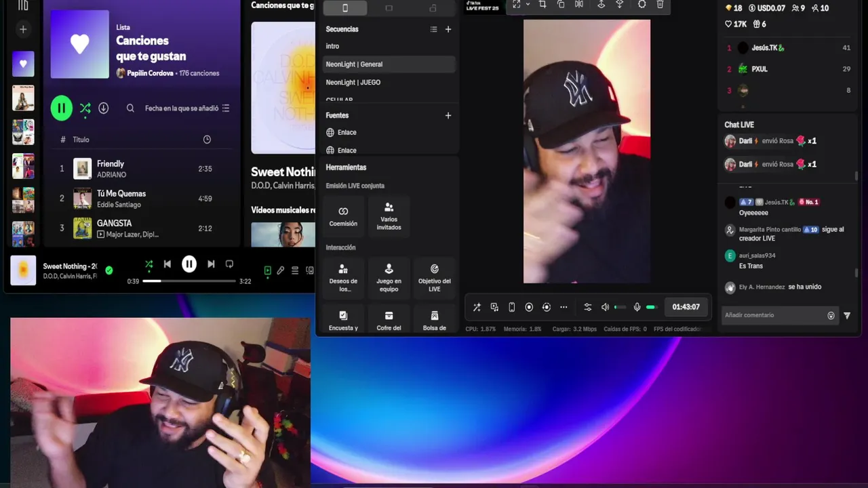Open chat filter funnel icon
The width and height of the screenshot is (868, 488).
tap(847, 315)
